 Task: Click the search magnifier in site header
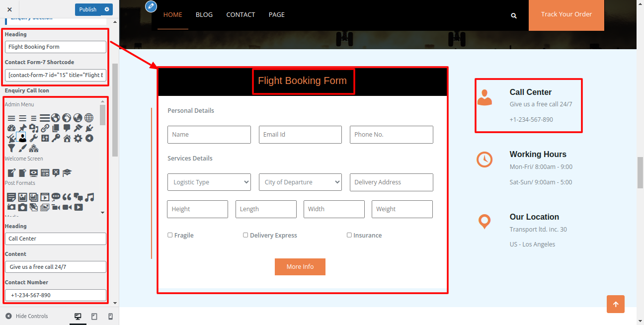tap(514, 15)
